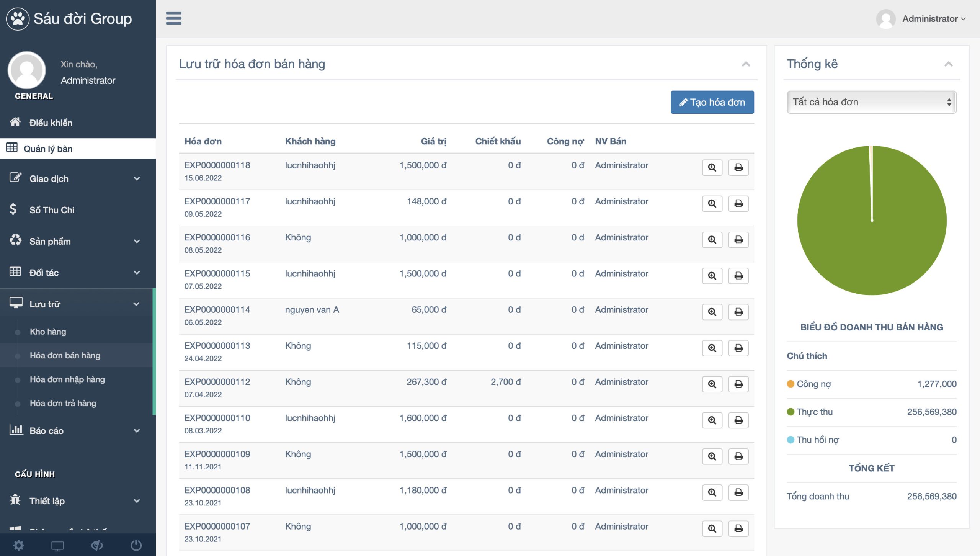Click the hamburger menu toggle icon
Viewport: 980px width, 556px height.
(x=173, y=18)
